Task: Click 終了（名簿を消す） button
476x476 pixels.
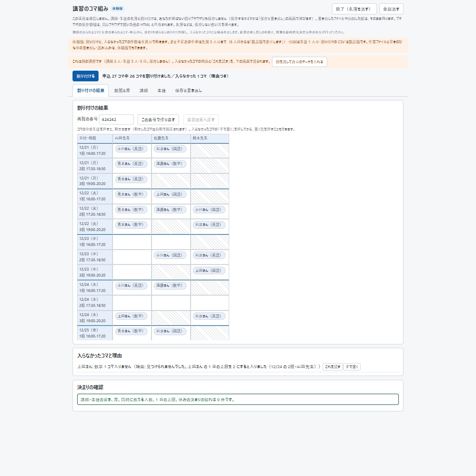Action: [354, 9]
